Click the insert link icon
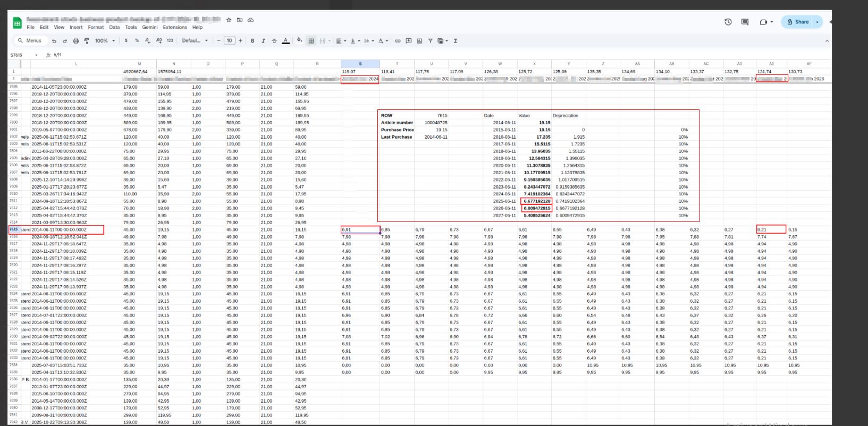The image size is (868, 426). click(397, 41)
